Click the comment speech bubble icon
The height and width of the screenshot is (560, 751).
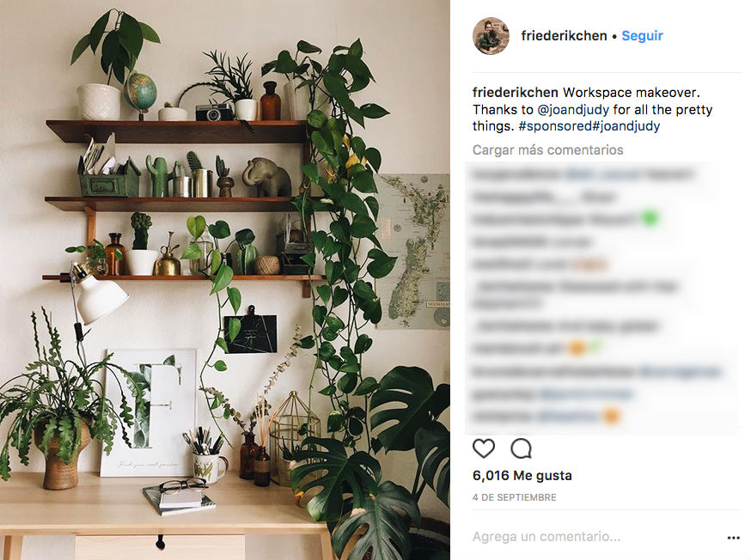coord(521,448)
